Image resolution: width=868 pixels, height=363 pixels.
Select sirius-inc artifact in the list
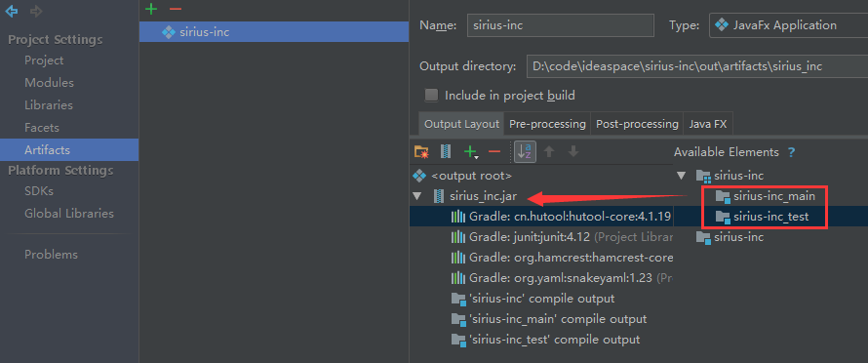click(x=273, y=31)
